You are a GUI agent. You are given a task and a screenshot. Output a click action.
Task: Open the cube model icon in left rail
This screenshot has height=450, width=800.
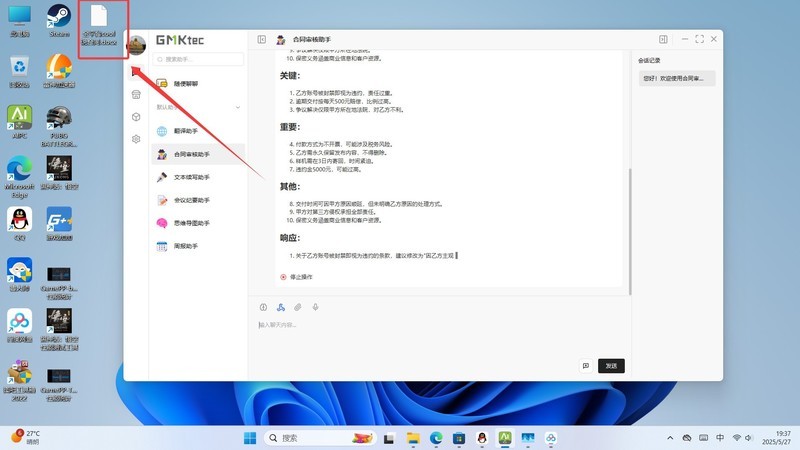coord(136,117)
